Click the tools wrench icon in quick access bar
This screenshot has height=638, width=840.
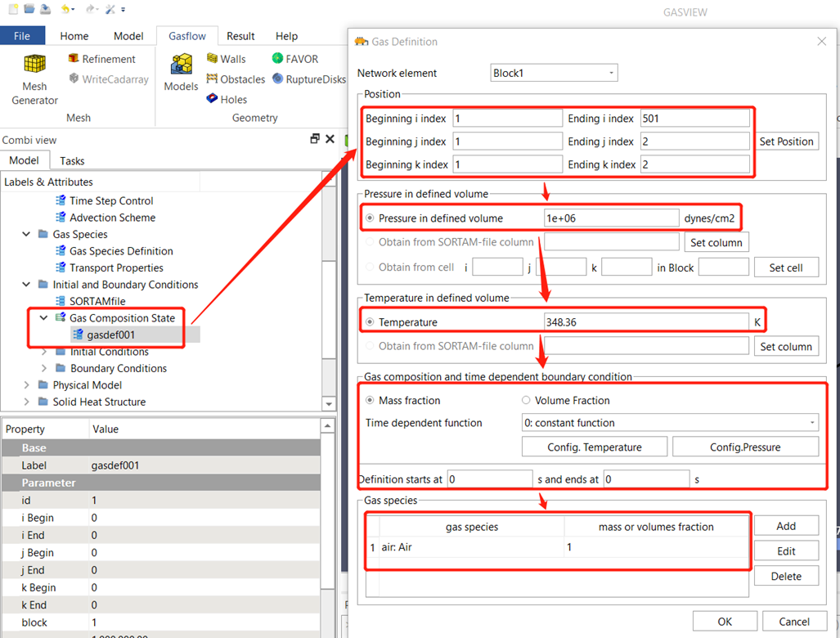110,9
